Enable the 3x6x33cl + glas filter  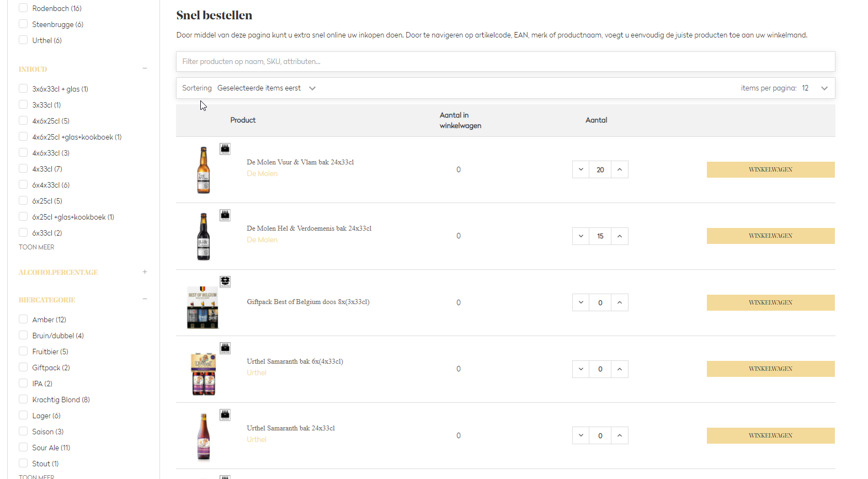click(x=23, y=88)
